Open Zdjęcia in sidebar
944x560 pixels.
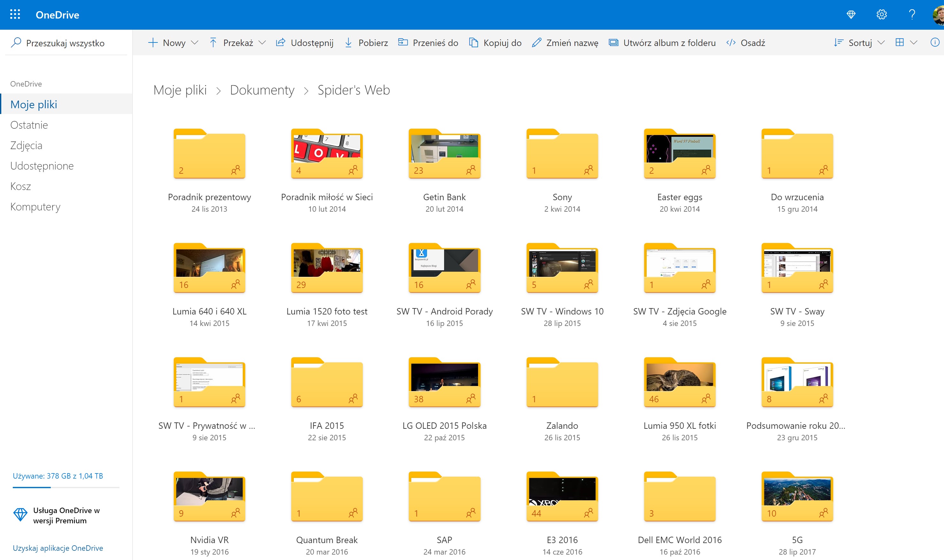(26, 145)
